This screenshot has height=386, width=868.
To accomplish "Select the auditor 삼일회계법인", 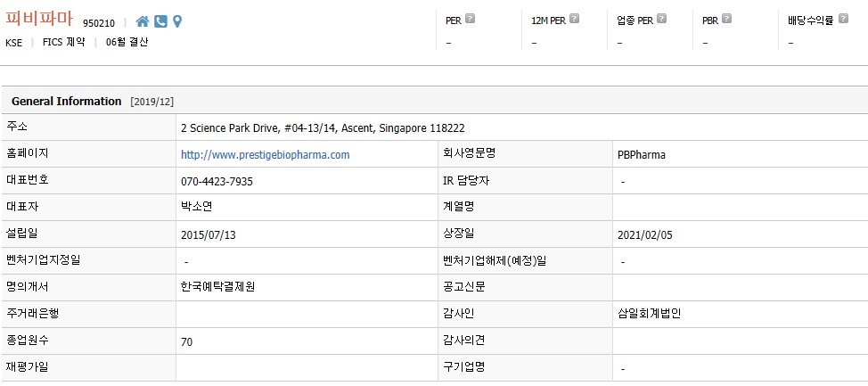I will 649,314.
